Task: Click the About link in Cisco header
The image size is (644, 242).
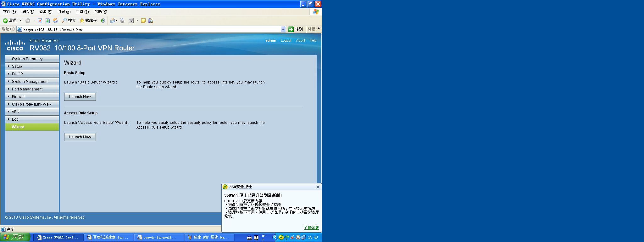Action: click(x=301, y=40)
